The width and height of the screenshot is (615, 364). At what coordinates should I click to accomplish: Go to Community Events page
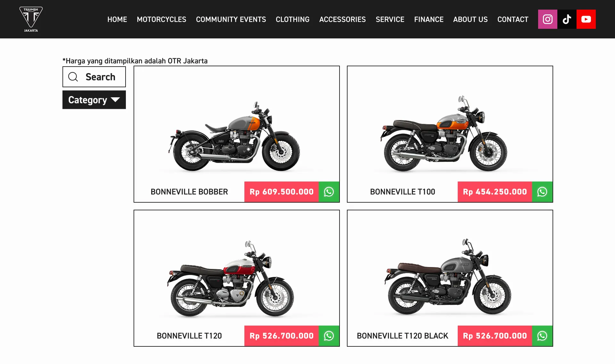click(231, 19)
